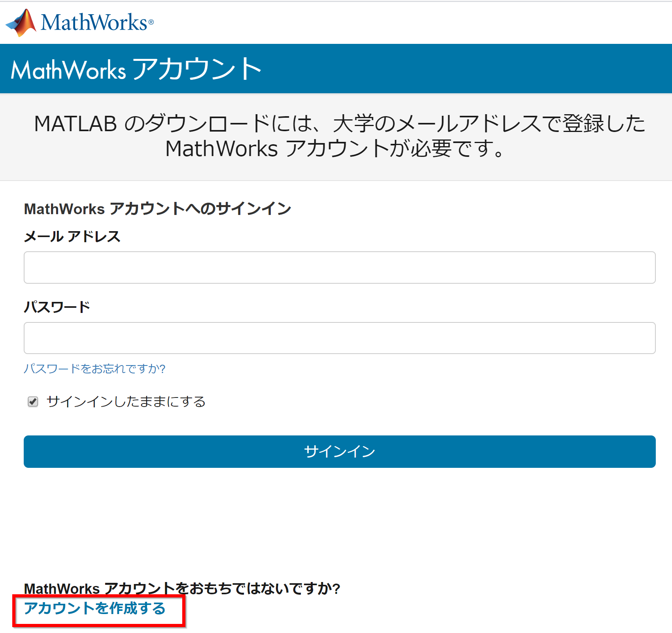672x633 pixels.
Task: Click the メール アドレス input field
Action: pos(340,268)
